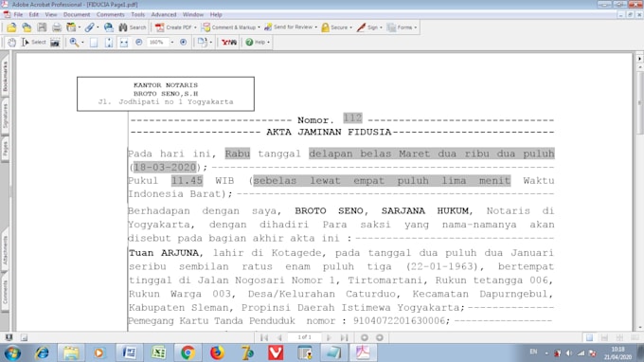Expand the Send for Review dropdown
This screenshot has width=644, height=362.
315,27
